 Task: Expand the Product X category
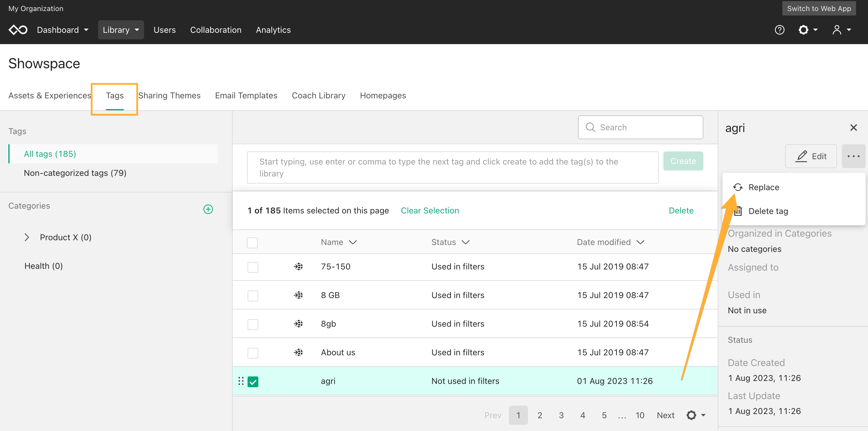27,237
